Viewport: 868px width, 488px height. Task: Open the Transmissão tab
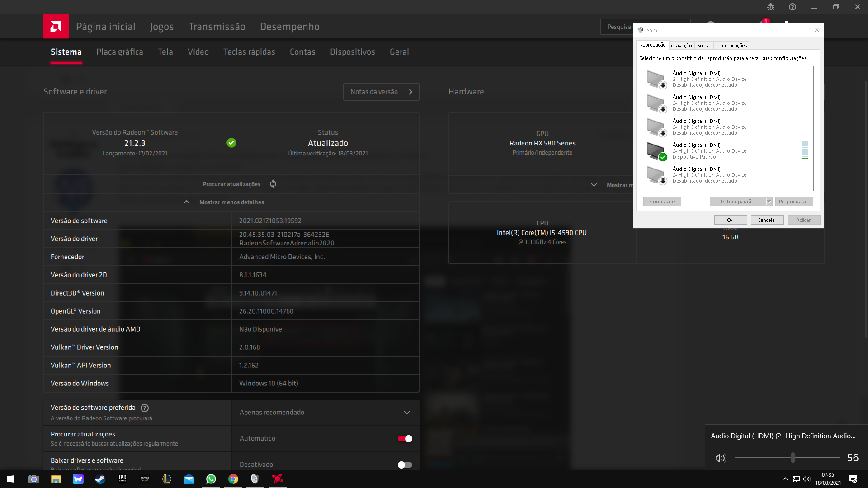[217, 27]
